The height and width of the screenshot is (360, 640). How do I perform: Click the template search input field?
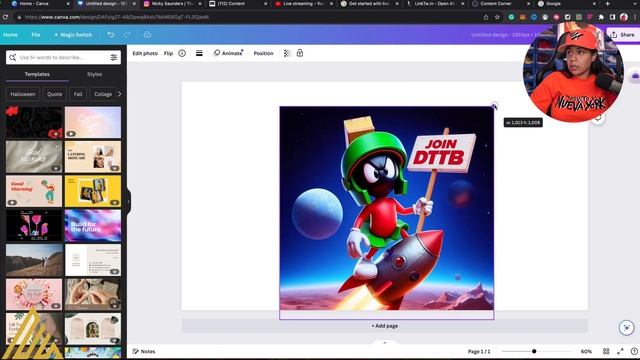[x=63, y=58]
